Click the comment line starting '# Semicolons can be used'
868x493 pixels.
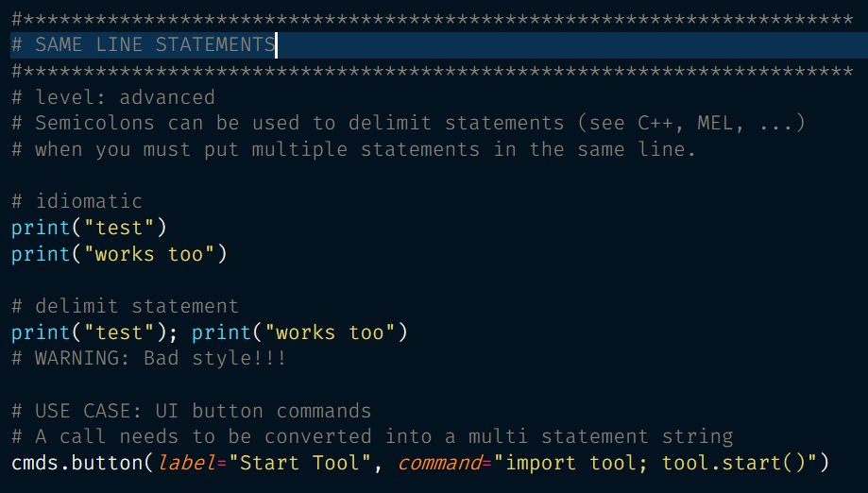[x=409, y=123]
